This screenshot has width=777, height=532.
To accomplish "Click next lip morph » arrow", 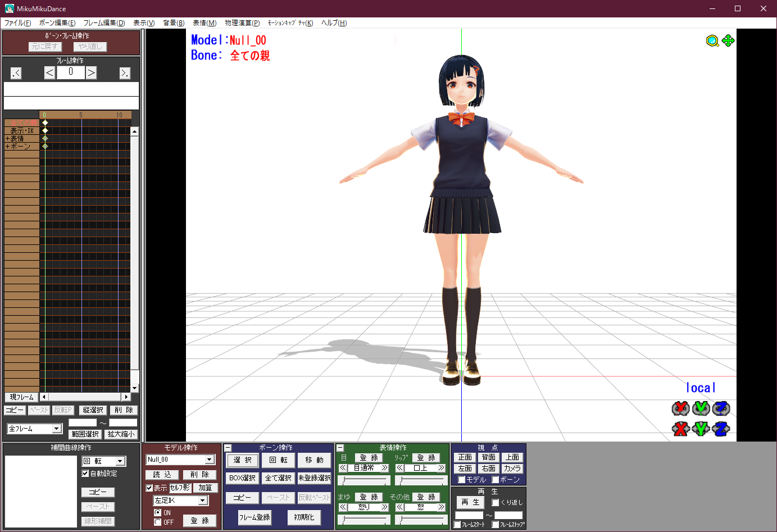I will [442, 468].
